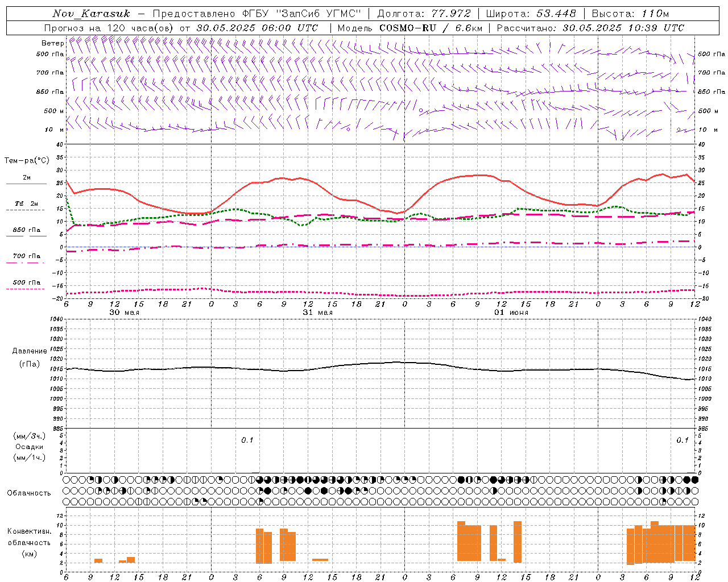Click the (км) unit label under облачность
The height and width of the screenshot is (582, 728).
pyautogui.click(x=30, y=554)
